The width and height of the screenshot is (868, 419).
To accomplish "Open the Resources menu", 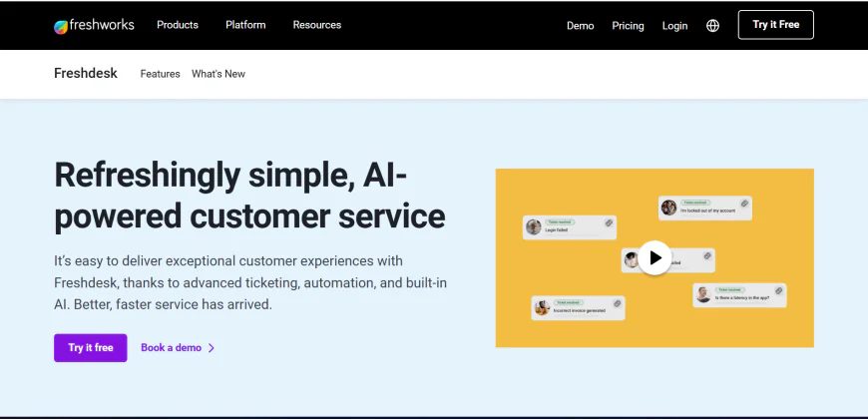I will click(316, 25).
